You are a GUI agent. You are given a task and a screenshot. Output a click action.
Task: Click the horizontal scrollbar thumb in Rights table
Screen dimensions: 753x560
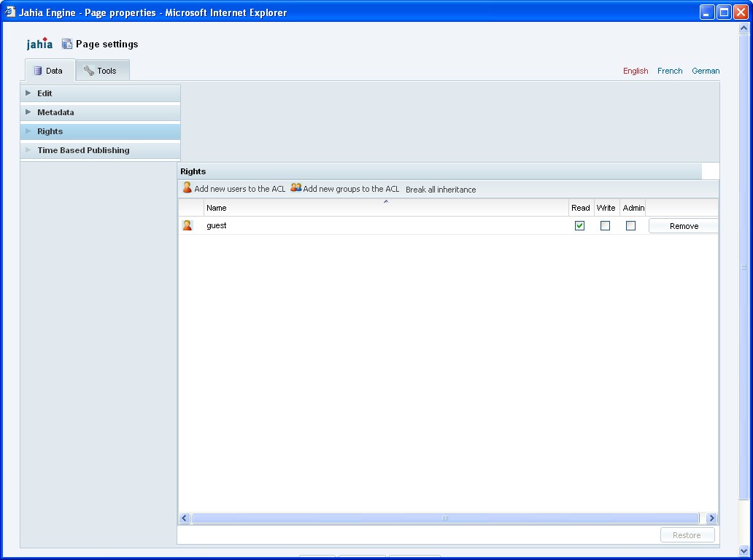click(x=445, y=518)
